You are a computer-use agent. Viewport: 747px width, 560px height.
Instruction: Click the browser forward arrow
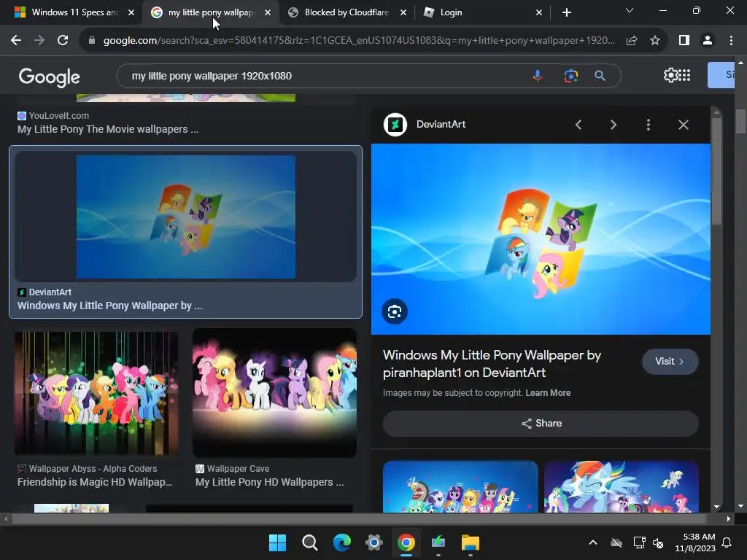click(x=39, y=41)
